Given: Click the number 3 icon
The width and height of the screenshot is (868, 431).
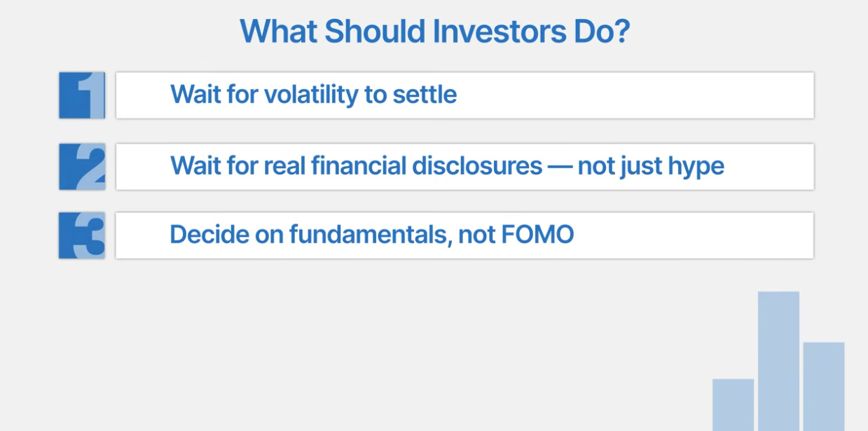Looking at the screenshot, I should pyautogui.click(x=82, y=235).
